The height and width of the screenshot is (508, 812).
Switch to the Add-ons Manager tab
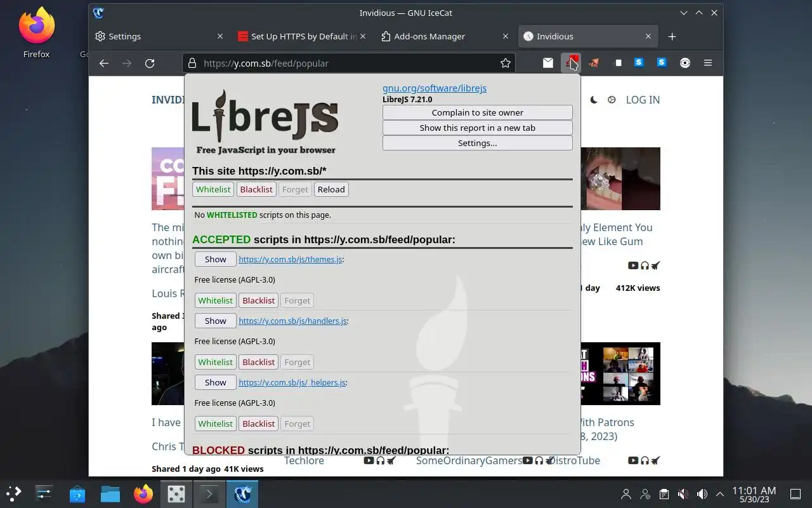click(445, 36)
